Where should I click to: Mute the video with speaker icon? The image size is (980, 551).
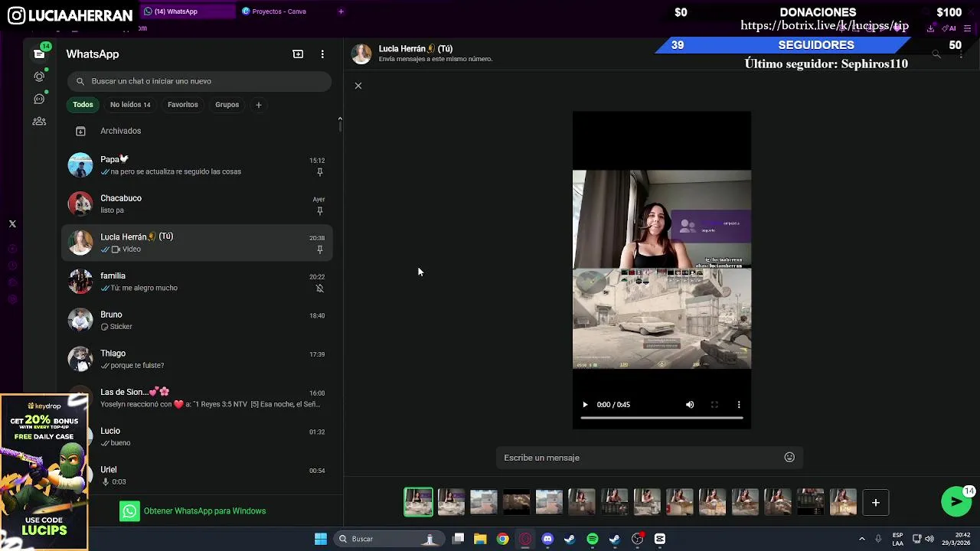tap(690, 405)
